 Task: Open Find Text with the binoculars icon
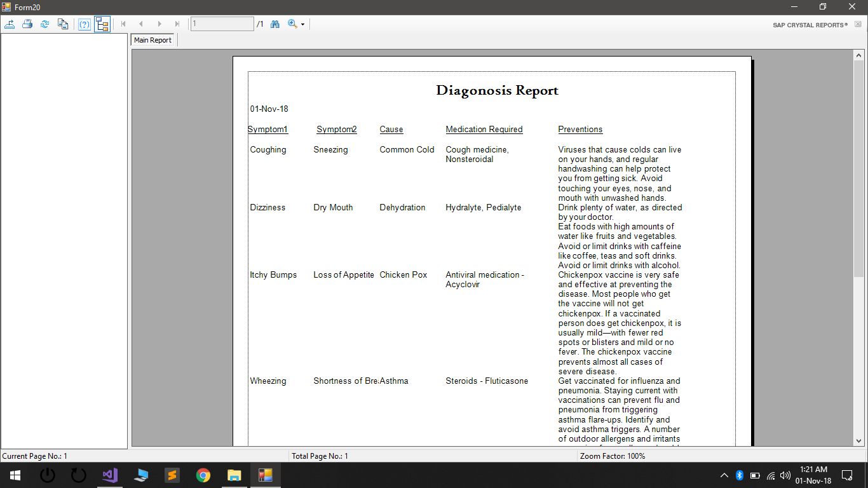[275, 24]
